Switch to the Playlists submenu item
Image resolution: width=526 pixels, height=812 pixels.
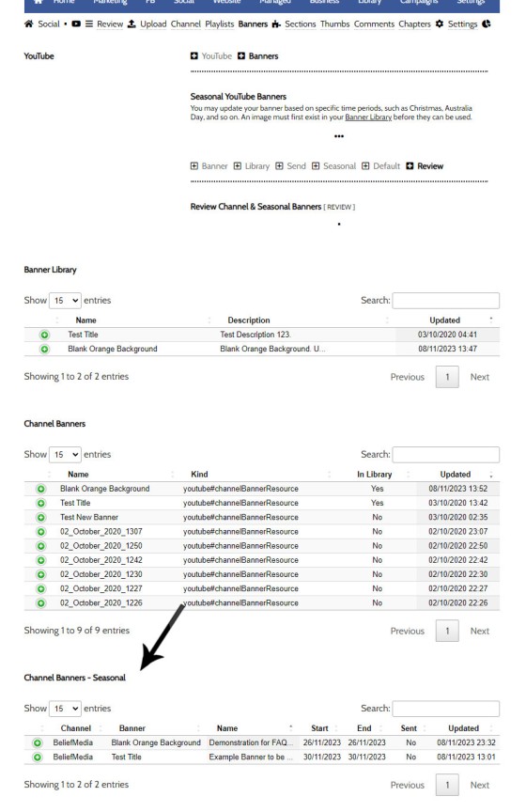pyautogui.click(x=220, y=23)
